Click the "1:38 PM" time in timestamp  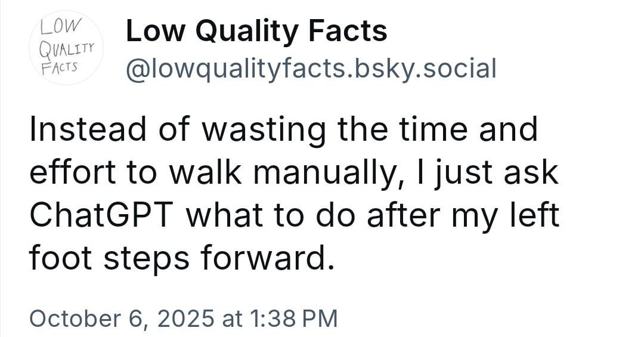pos(290,317)
